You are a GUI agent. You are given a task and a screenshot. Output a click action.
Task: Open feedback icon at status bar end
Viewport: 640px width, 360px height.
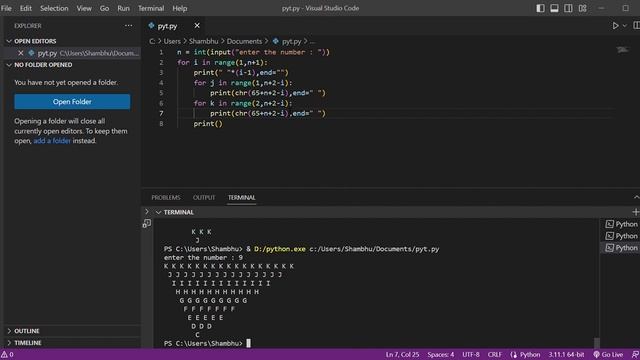coord(635,354)
